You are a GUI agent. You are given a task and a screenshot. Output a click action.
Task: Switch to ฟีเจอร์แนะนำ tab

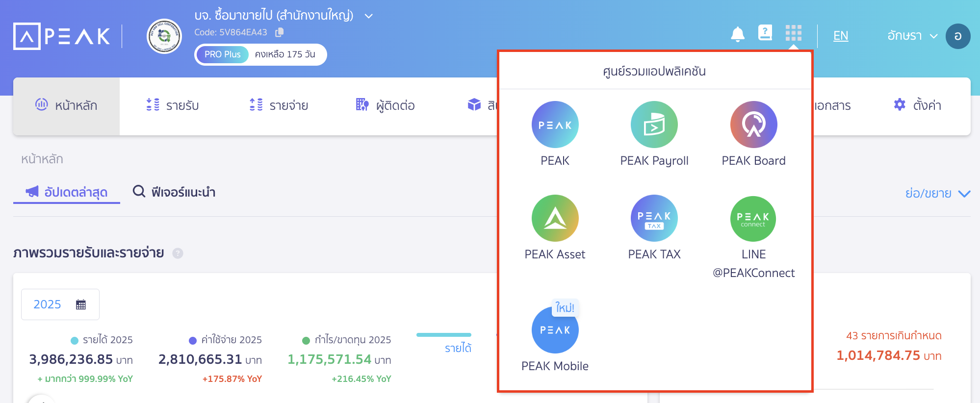174,192
